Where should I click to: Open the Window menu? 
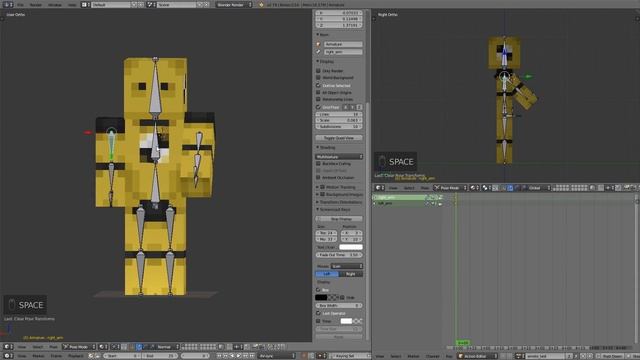point(55,4)
